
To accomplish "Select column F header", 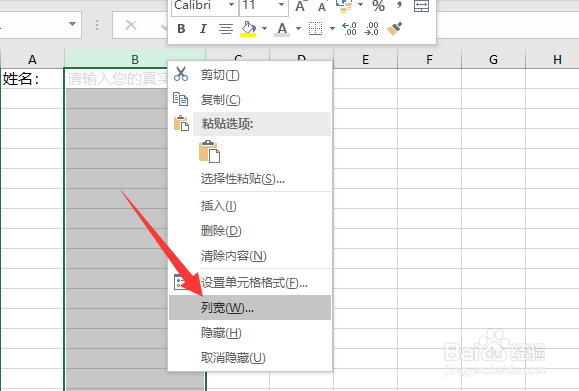I will (429, 59).
